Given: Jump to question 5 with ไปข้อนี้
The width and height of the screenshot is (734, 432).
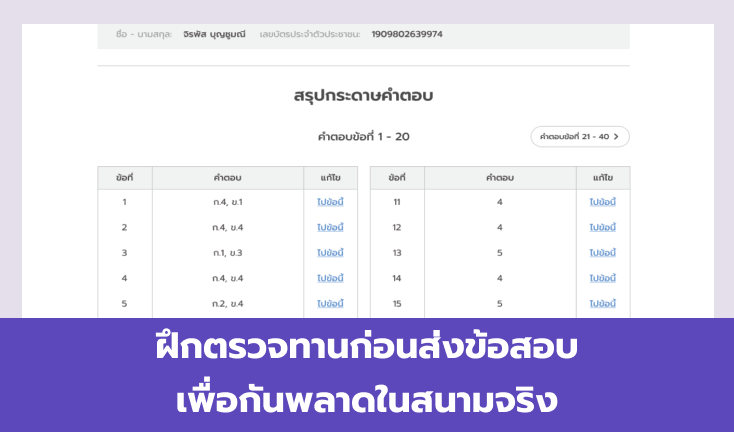Looking at the screenshot, I should (330, 303).
